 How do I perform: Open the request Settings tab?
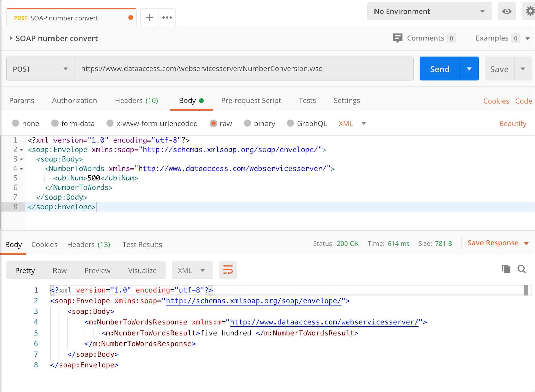(347, 100)
